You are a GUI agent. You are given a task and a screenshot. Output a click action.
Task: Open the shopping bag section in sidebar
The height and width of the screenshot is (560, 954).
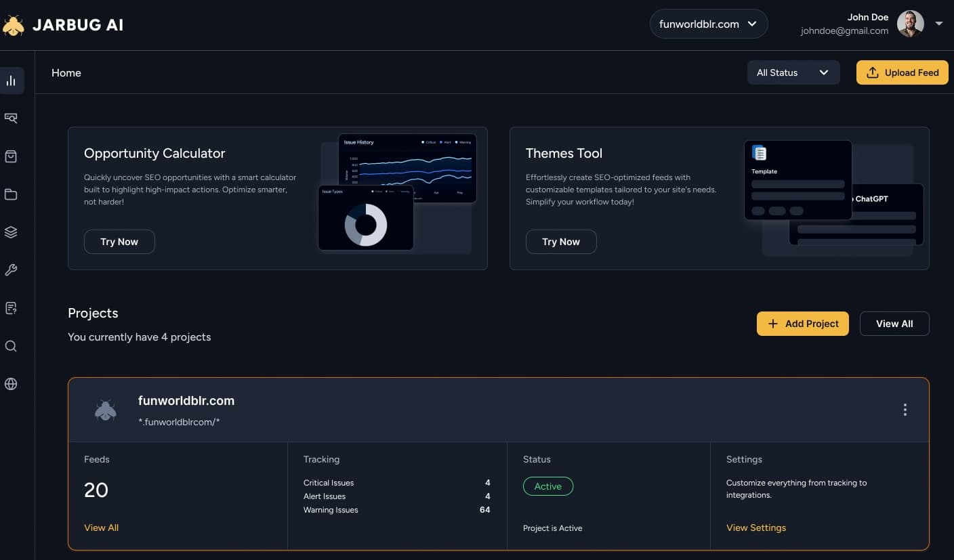(x=12, y=156)
